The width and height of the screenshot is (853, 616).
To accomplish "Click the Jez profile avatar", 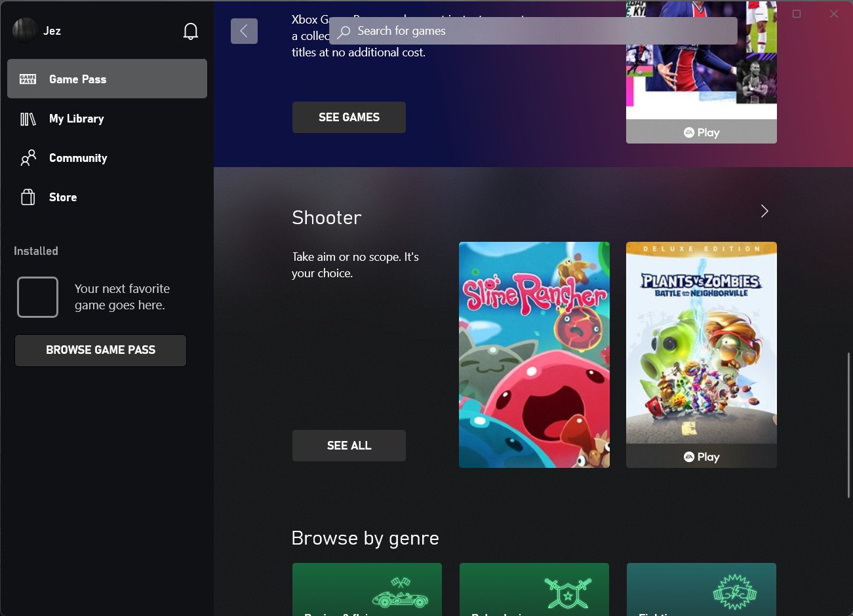I will [25, 31].
